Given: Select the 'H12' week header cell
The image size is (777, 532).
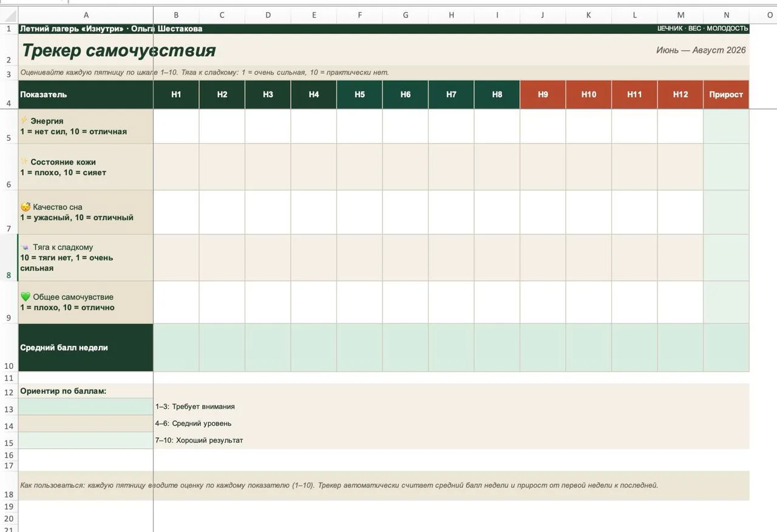Looking at the screenshot, I should (680, 95).
